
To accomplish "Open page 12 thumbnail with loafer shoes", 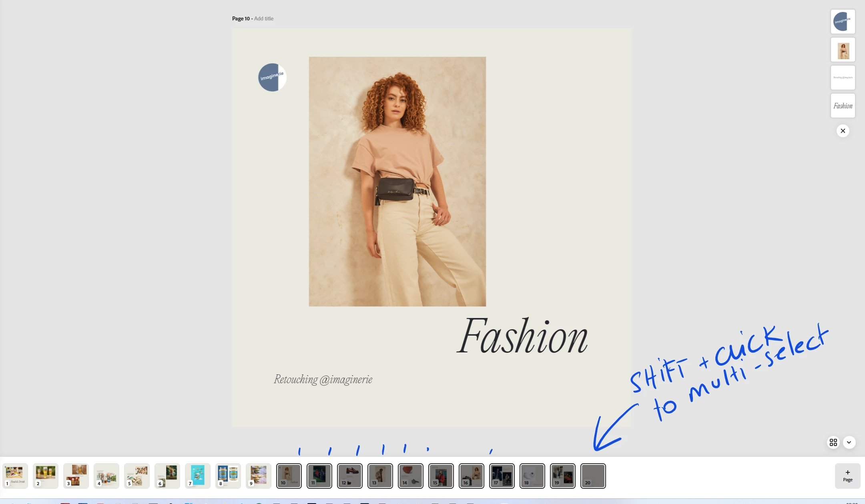I will pos(349,475).
